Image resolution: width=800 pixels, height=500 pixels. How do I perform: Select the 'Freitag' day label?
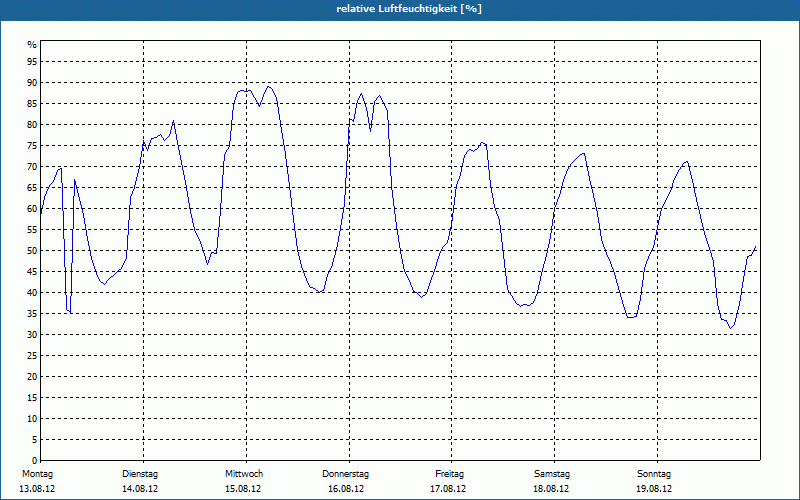pyautogui.click(x=449, y=474)
